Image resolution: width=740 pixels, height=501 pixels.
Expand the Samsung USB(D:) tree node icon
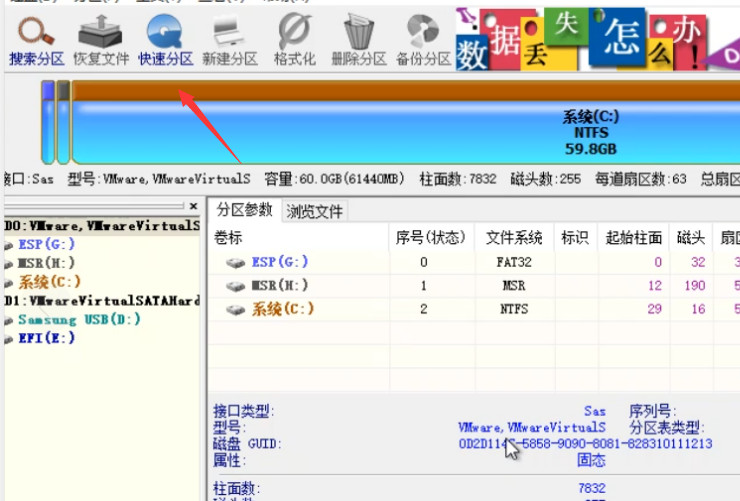click(x=8, y=321)
